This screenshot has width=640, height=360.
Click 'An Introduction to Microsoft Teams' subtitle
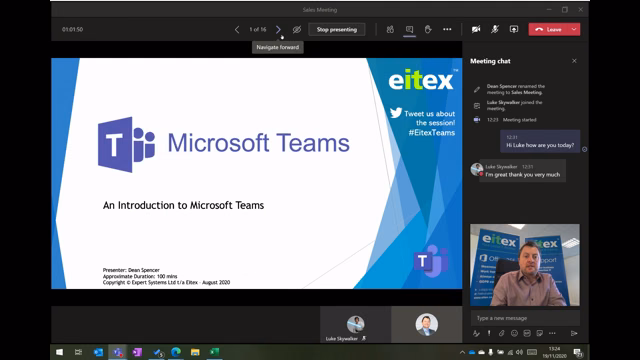coord(183,205)
